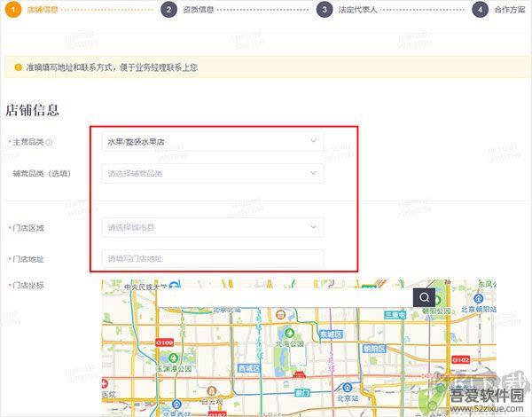Image resolution: width=532 pixels, height=417 pixels.
Task: Open the 门店区域 province city dropdown
Action: click(213, 227)
